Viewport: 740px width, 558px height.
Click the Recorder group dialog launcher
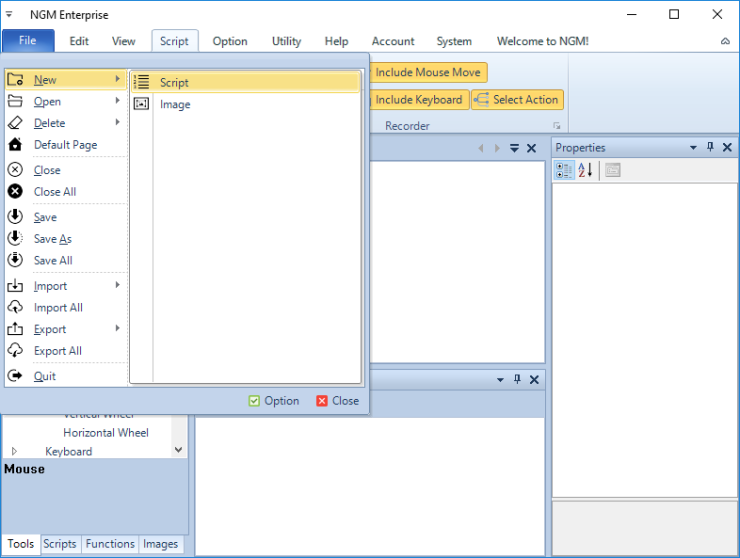pyautogui.click(x=557, y=126)
